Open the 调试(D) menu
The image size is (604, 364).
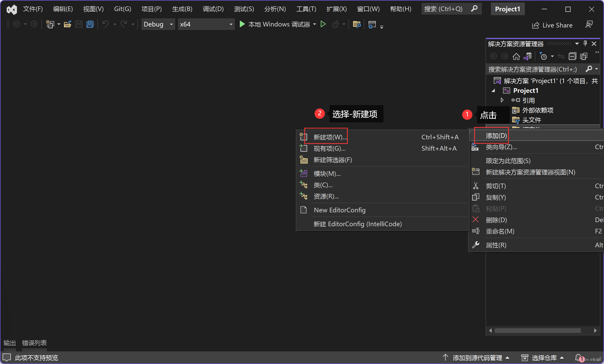click(x=213, y=9)
